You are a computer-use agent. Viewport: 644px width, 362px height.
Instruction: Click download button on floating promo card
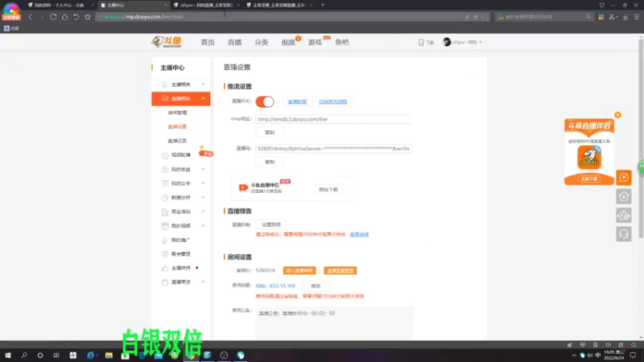point(589,179)
